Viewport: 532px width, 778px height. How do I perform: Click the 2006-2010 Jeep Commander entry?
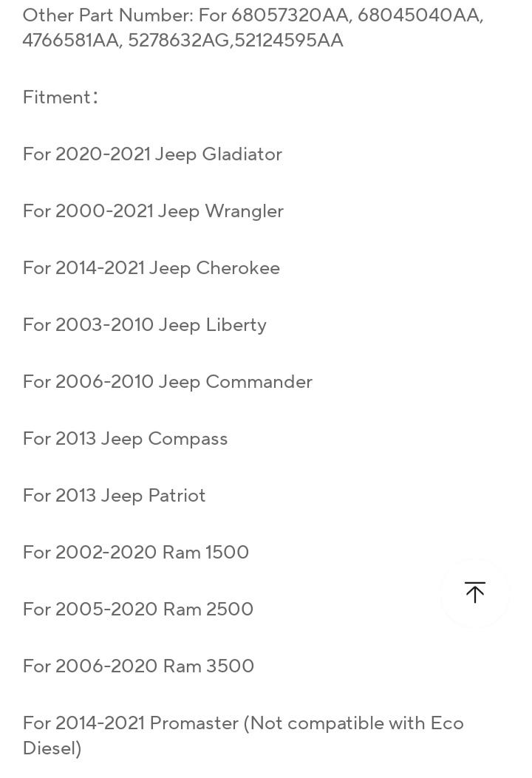click(168, 381)
